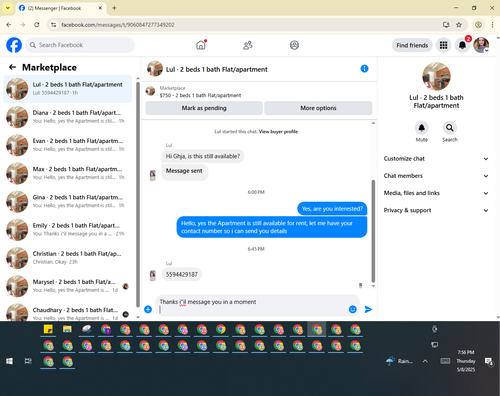The height and width of the screenshot is (396, 500).
Task: Send the message with the arrow icon
Action: click(368, 309)
